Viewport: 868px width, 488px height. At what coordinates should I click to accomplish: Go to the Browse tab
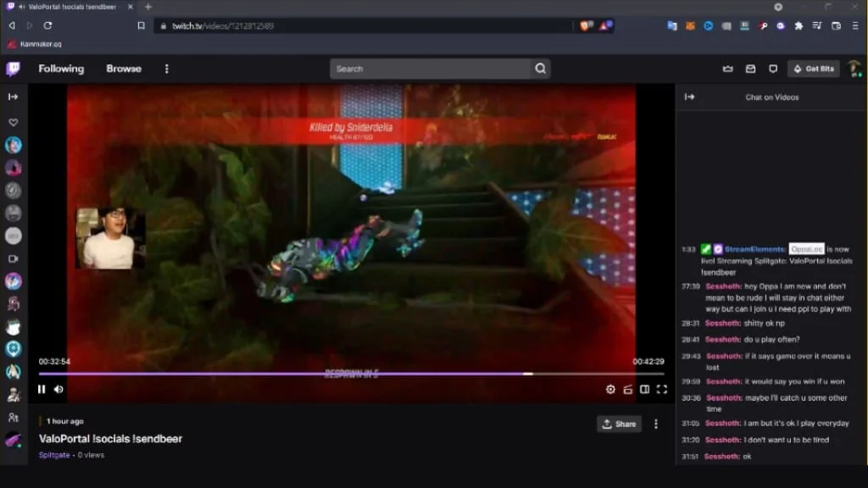[124, 69]
